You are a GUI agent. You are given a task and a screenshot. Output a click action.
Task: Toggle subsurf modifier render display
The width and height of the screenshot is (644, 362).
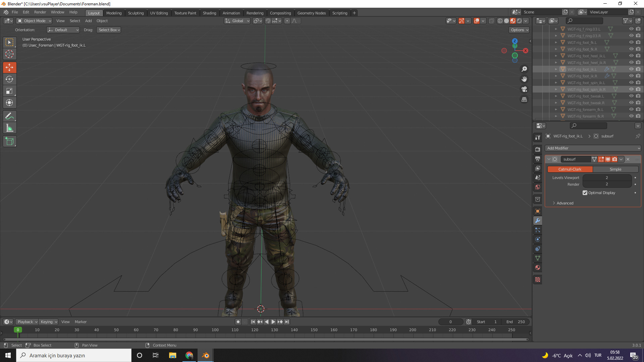[x=614, y=159]
